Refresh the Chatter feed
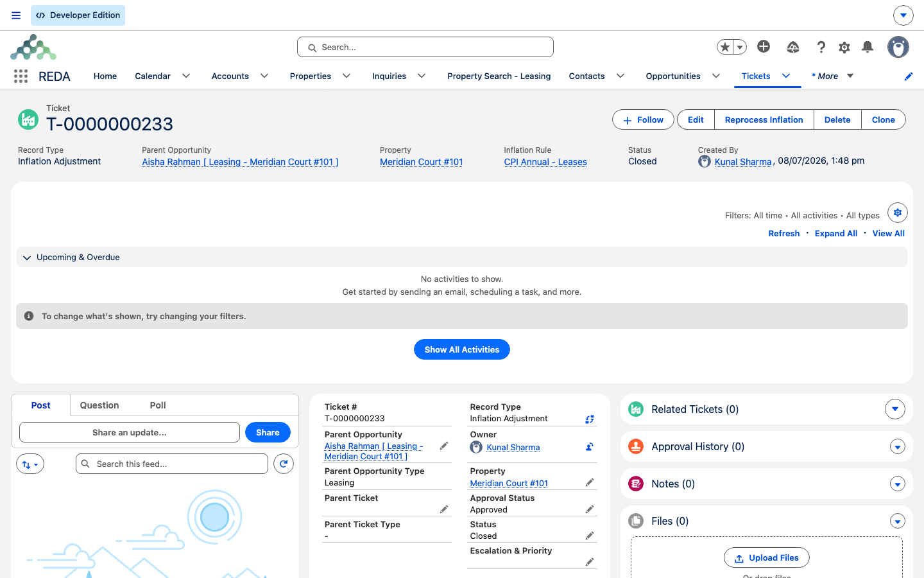The image size is (924, 578). pos(284,464)
